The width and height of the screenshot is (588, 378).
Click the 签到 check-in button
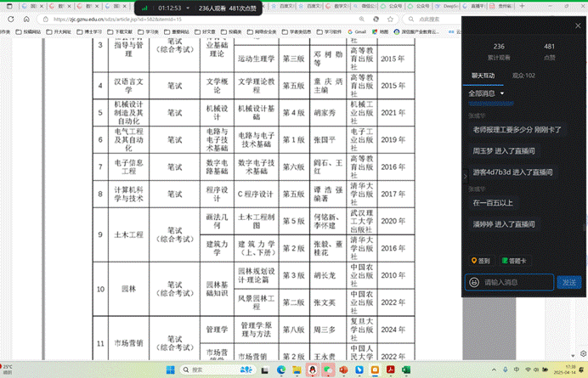(481, 261)
